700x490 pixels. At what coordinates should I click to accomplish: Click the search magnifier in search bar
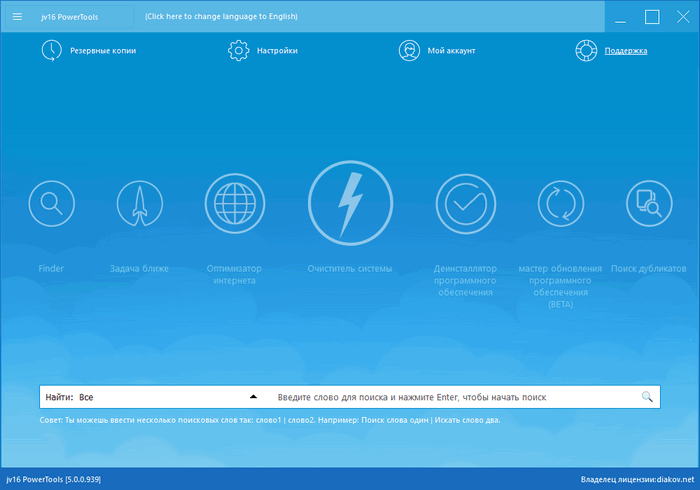pos(647,397)
